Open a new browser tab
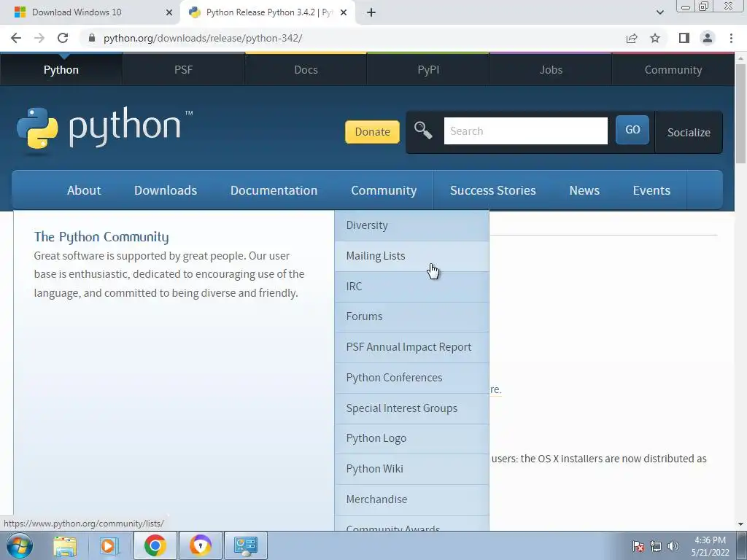747x560 pixels. coord(371,12)
